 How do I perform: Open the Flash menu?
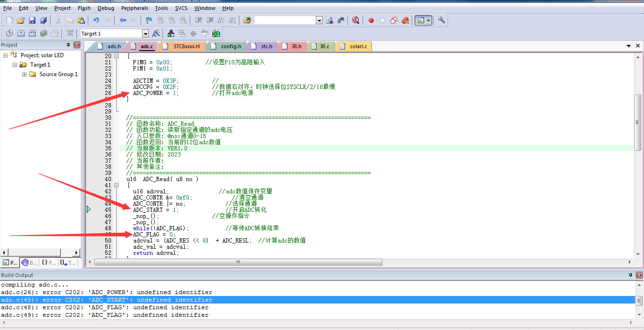tap(84, 8)
